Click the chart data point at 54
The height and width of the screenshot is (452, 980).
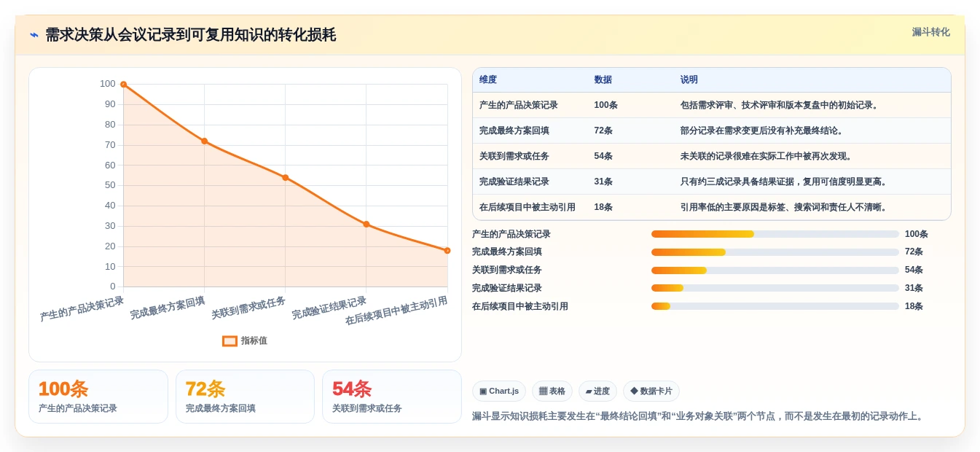coord(285,178)
